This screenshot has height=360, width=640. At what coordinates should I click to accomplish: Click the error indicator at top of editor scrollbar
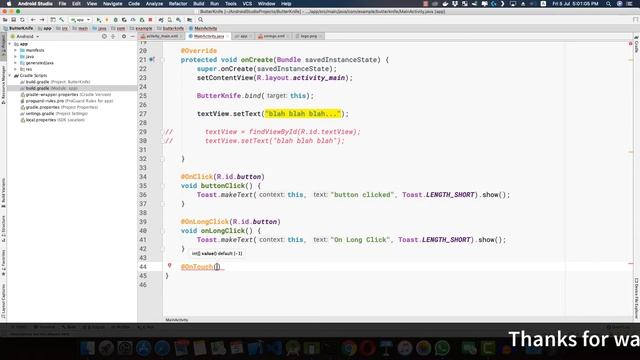(x=631, y=43)
